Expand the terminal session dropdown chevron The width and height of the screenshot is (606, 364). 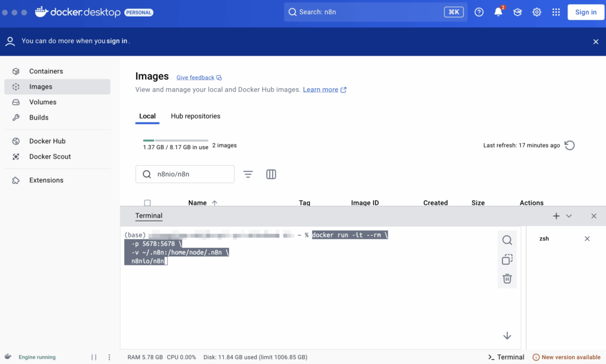(x=569, y=216)
